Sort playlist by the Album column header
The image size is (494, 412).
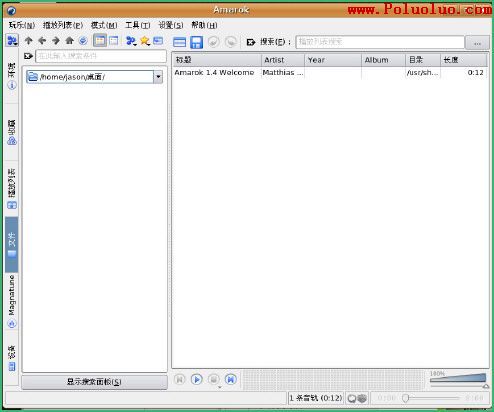tap(384, 60)
